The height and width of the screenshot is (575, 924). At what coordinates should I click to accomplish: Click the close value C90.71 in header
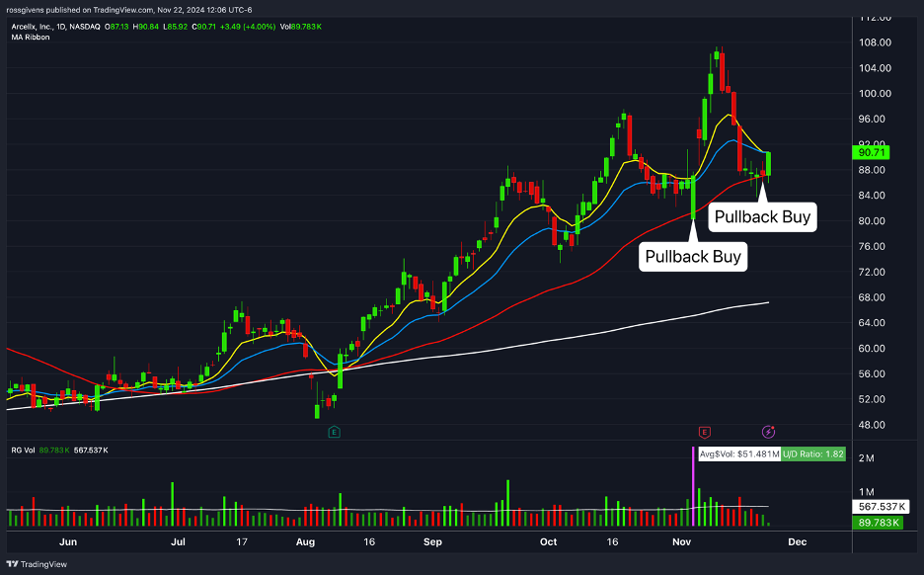point(204,27)
